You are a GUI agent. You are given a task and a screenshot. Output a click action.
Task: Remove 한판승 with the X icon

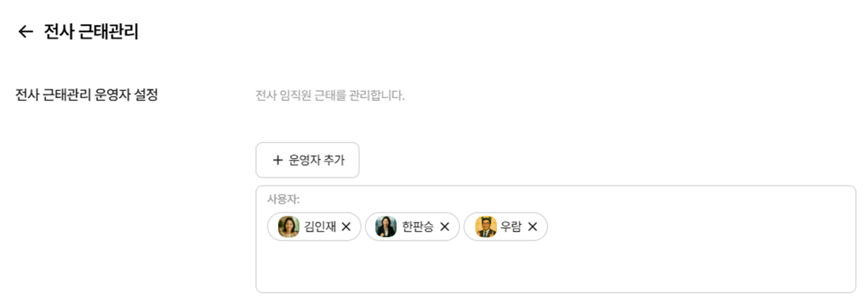(x=444, y=227)
